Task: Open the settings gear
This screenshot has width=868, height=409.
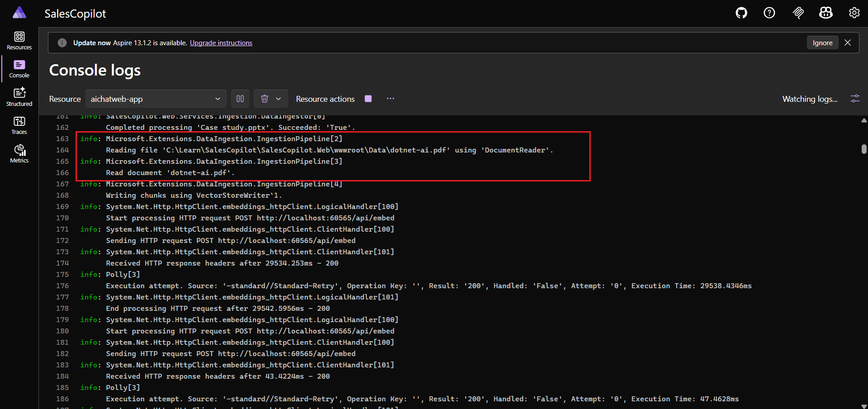Action: coord(854,13)
